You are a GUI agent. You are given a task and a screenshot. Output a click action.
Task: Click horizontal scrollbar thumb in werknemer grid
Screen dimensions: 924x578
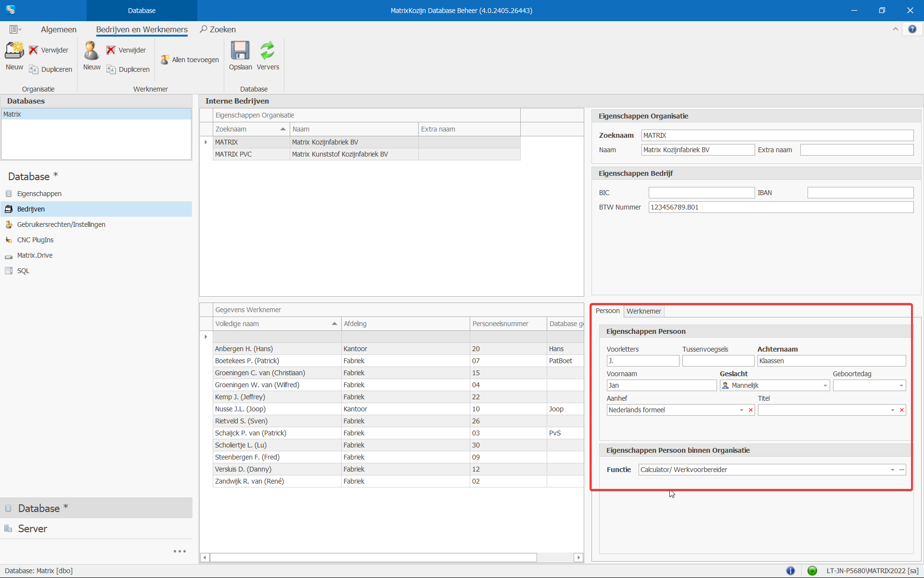[x=373, y=557]
